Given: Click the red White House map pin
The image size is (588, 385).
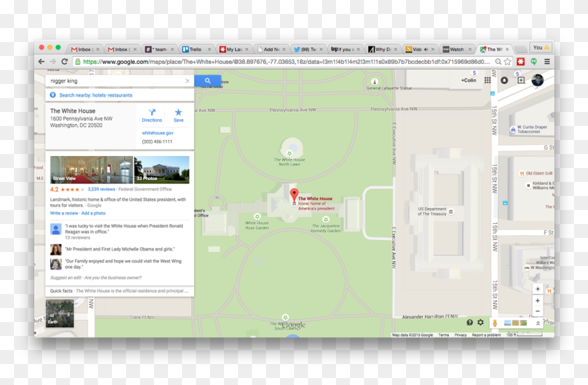Looking at the screenshot, I should coord(295,194).
